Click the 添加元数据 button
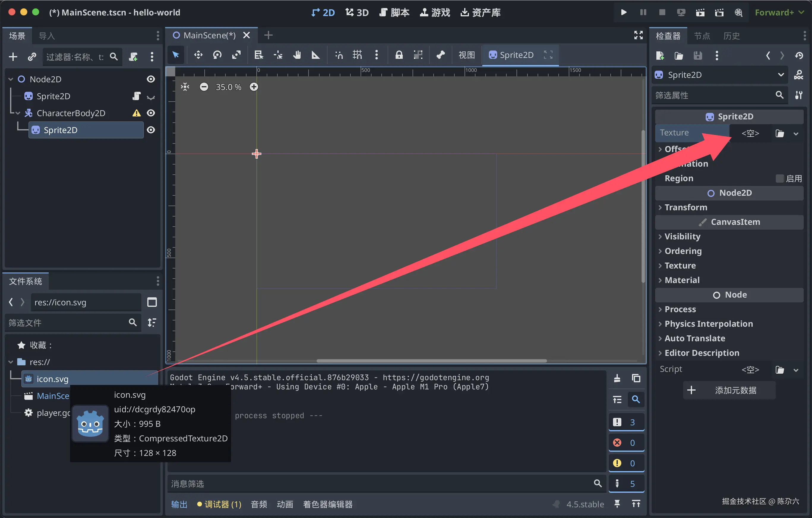The image size is (812, 518). coord(729,390)
